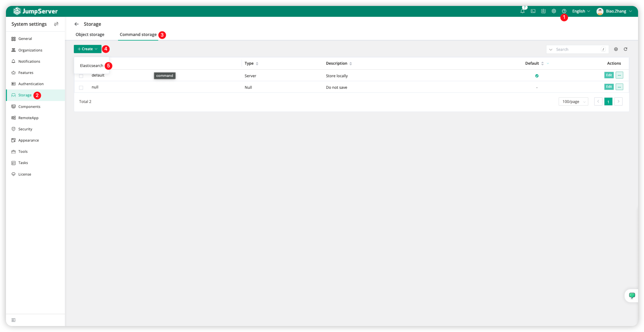Open General settings in sidebar
Screen dimensions: 644x332
[x=36, y=39]
